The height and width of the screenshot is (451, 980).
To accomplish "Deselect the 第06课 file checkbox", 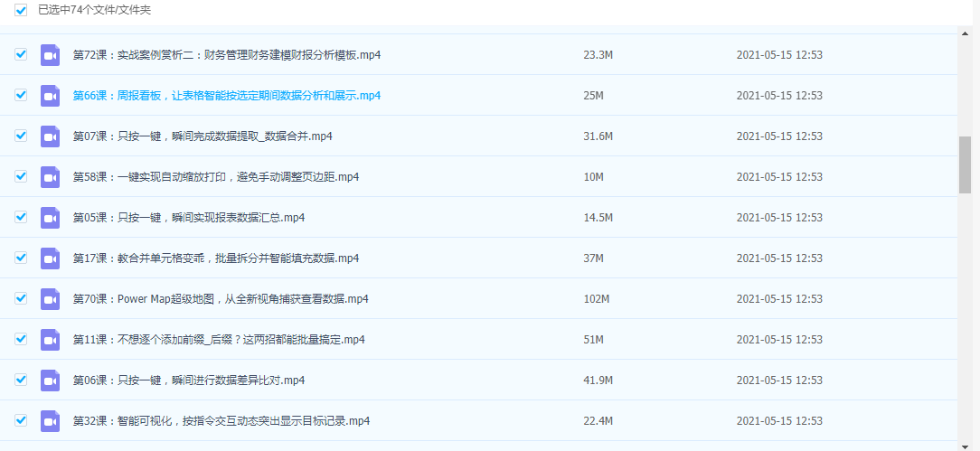I will [21, 381].
